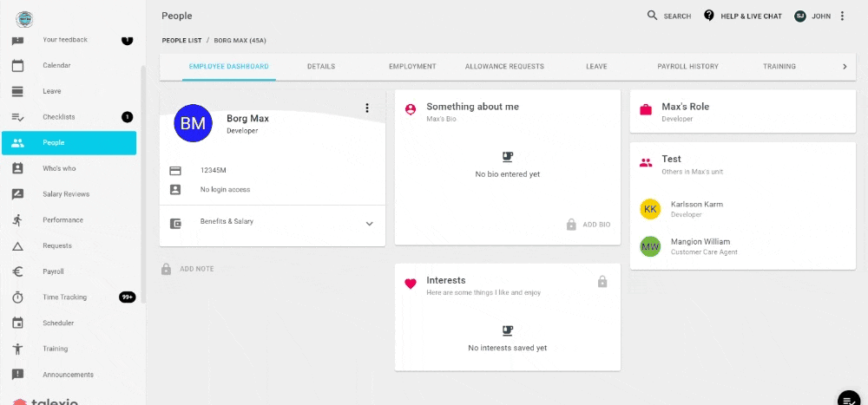Click the Payroll euro icon
Image resolution: width=868 pixels, height=405 pixels.
point(17,271)
